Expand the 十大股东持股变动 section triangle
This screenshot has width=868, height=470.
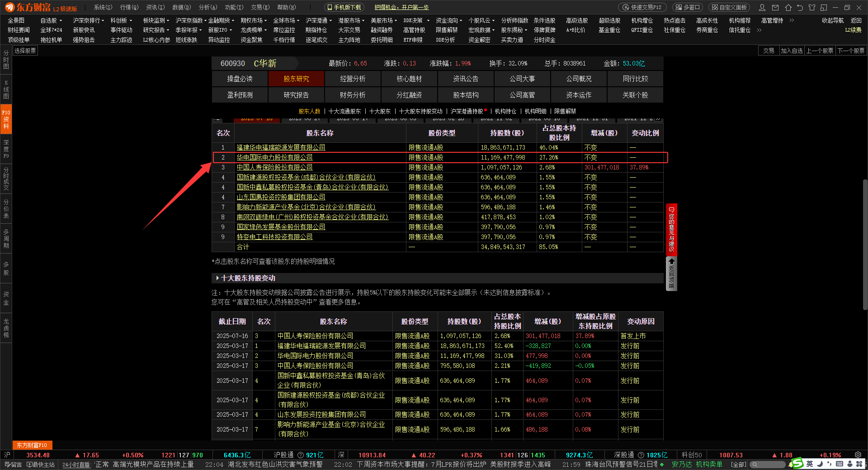tap(217, 278)
